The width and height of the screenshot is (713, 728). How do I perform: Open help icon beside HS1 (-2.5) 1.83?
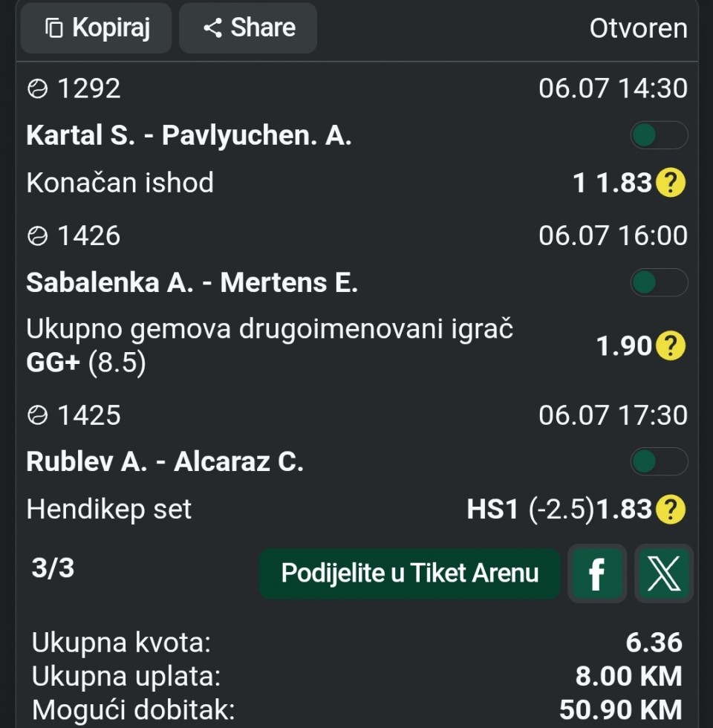pos(670,510)
